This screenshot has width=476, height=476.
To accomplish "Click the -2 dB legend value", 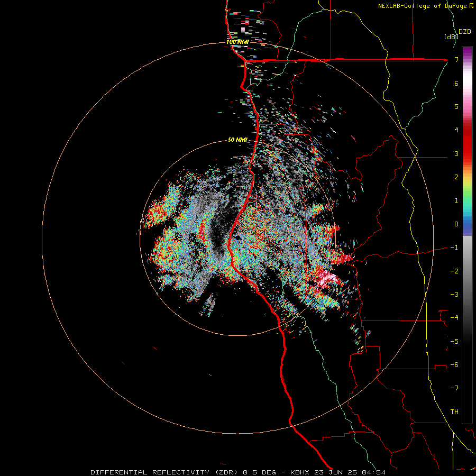I will [x=454, y=271].
